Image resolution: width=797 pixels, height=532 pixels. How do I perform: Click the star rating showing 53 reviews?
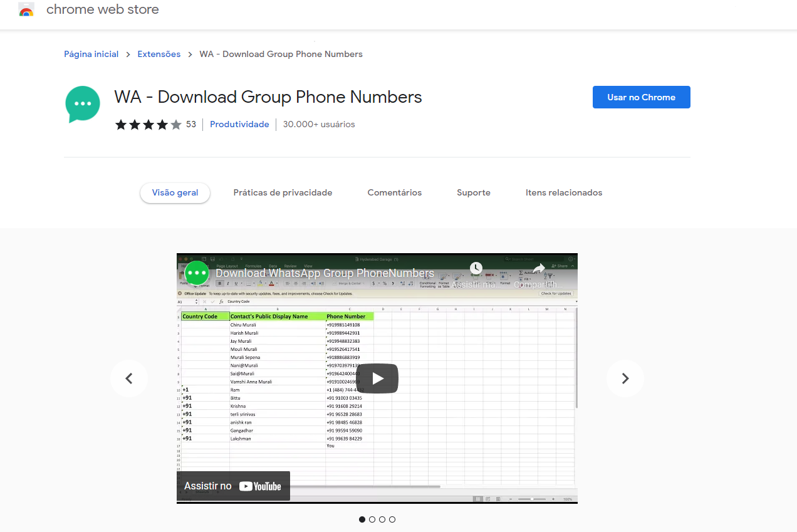tap(155, 125)
